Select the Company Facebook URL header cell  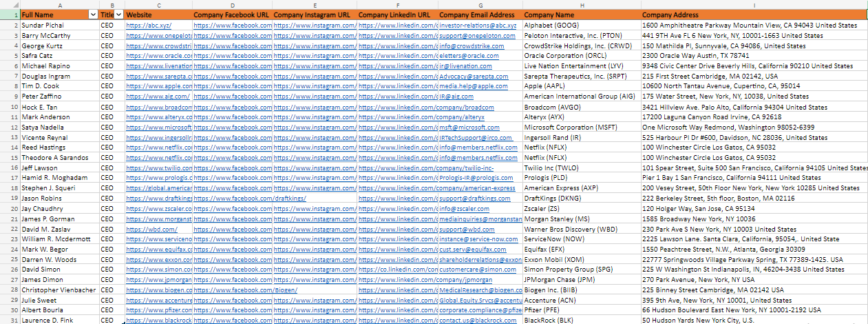click(x=232, y=14)
